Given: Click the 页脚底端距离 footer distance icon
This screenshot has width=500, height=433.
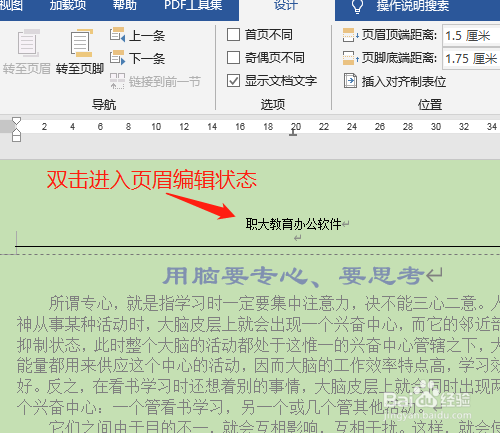Looking at the screenshot, I should (350, 58).
